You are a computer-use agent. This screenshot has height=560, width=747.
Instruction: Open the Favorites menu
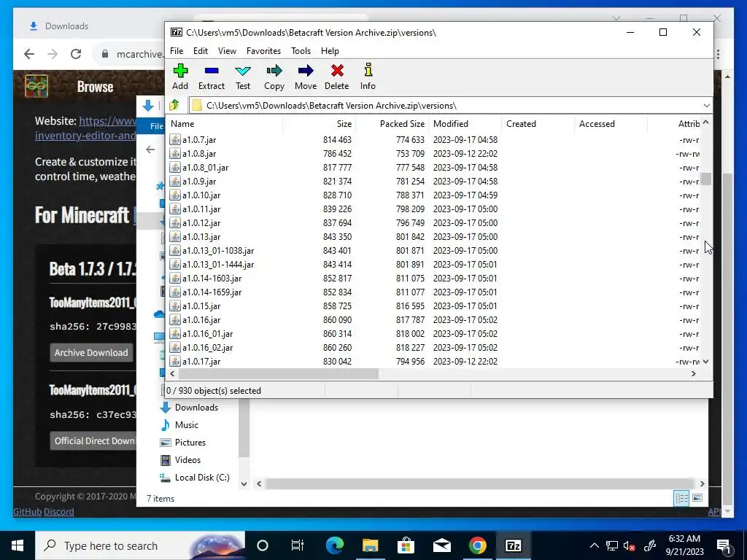click(263, 51)
